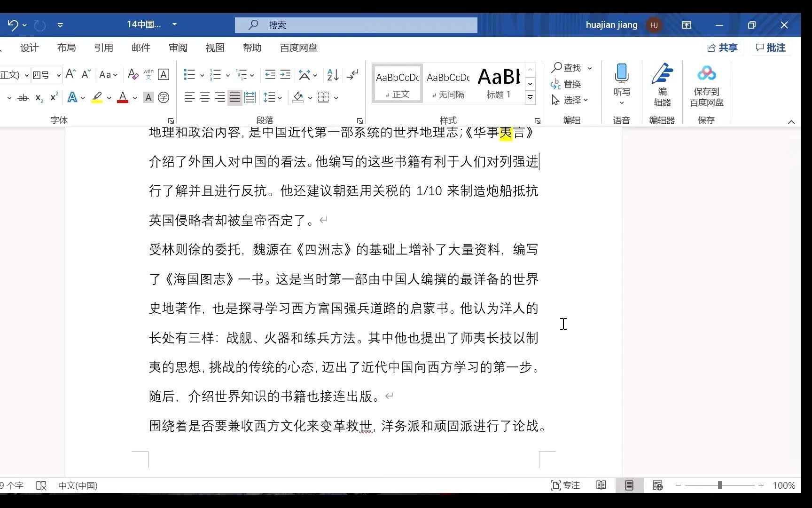The image size is (812, 508).
Task: Click the Text Effects icon
Action: click(x=72, y=97)
